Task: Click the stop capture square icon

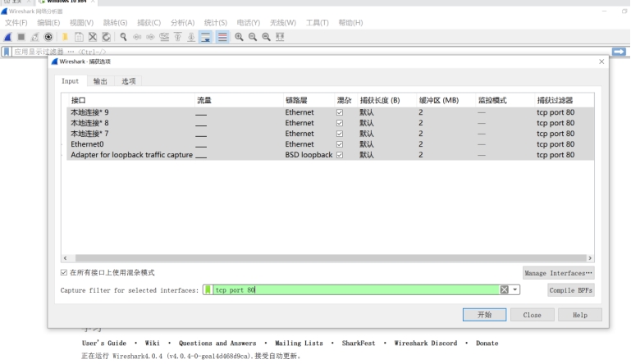Action: [x=21, y=37]
